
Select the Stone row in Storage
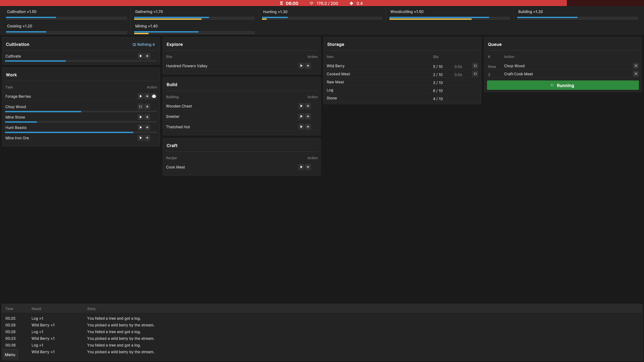[x=402, y=98]
